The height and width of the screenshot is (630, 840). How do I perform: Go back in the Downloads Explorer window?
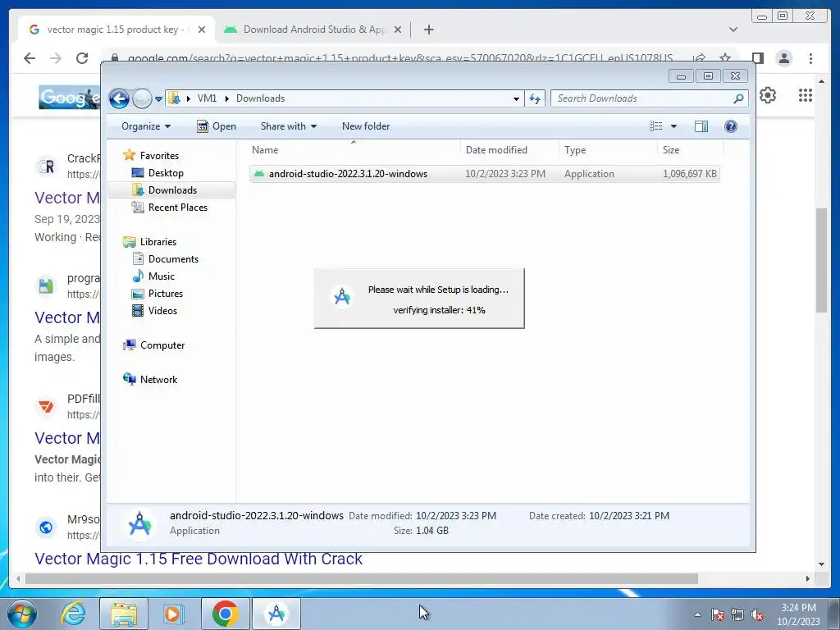119,98
